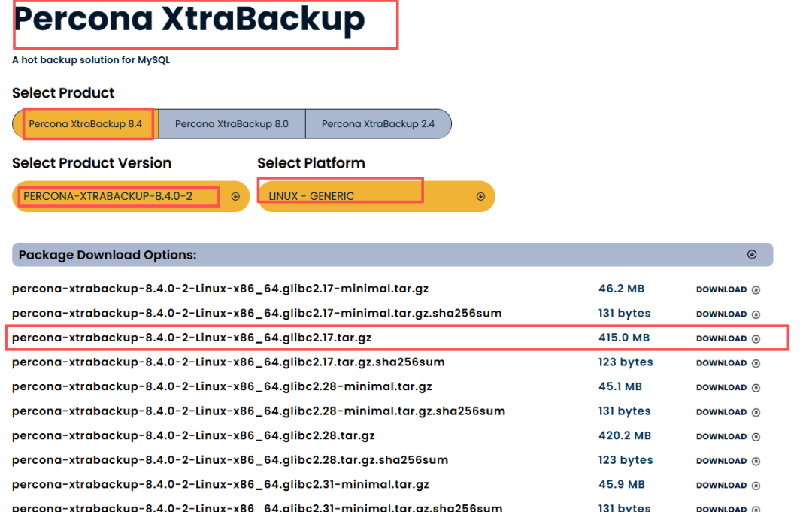Image resolution: width=812 pixels, height=512 pixels.
Task: Click the Select Platform label
Action: 311,163
